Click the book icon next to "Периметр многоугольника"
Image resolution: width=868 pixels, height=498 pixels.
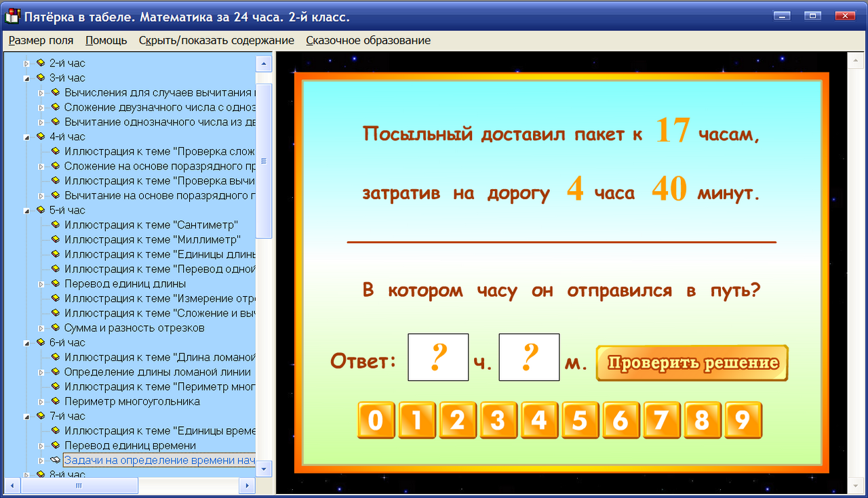pos(55,401)
